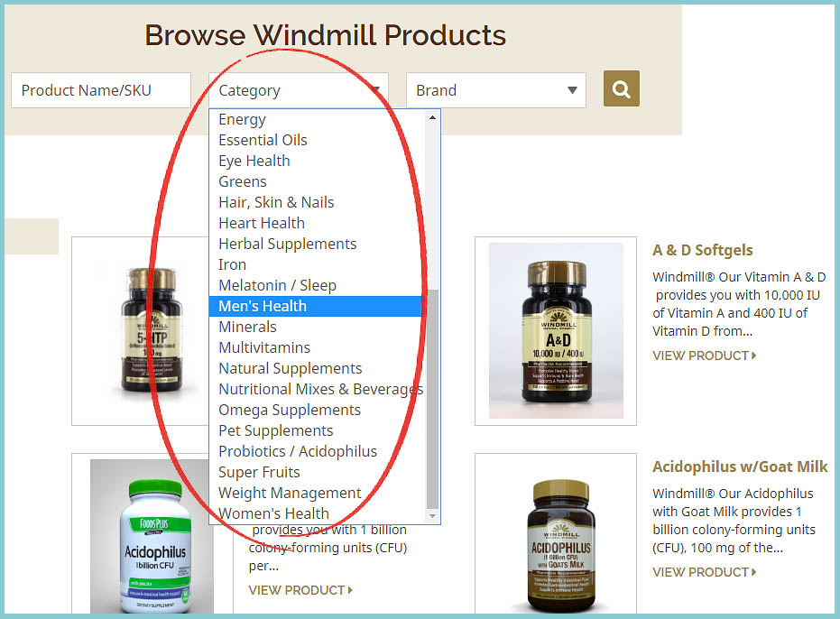
Task: Open Acidophilus w/Goat Milk title link
Action: [740, 467]
